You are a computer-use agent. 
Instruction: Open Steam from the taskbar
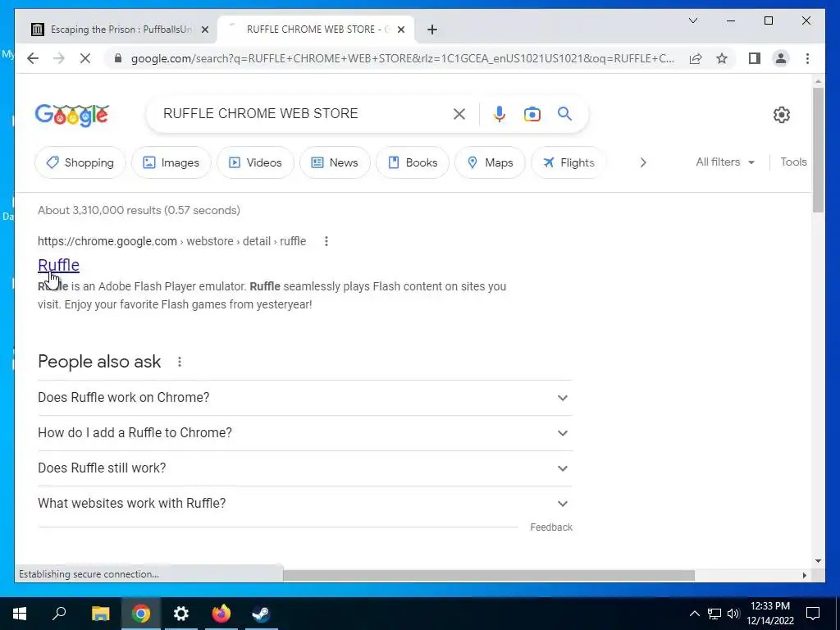click(262, 614)
